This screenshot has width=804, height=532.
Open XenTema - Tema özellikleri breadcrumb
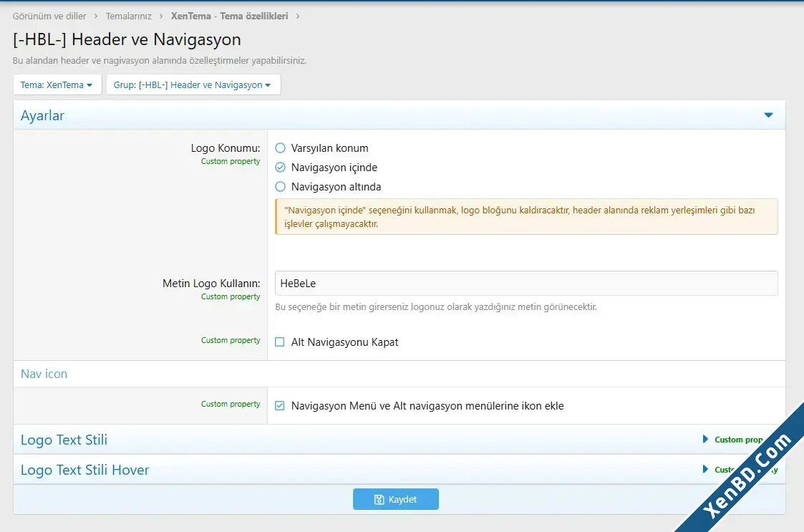[229, 16]
